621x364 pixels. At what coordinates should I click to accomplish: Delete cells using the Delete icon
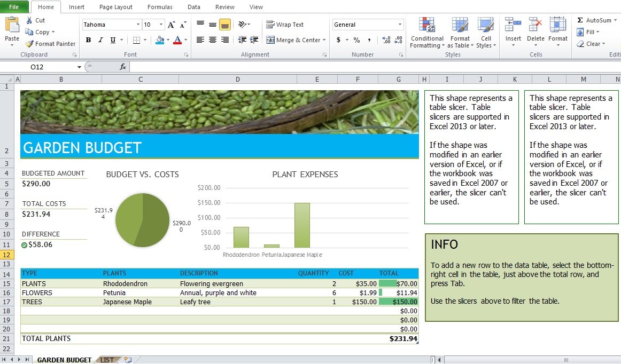point(535,25)
